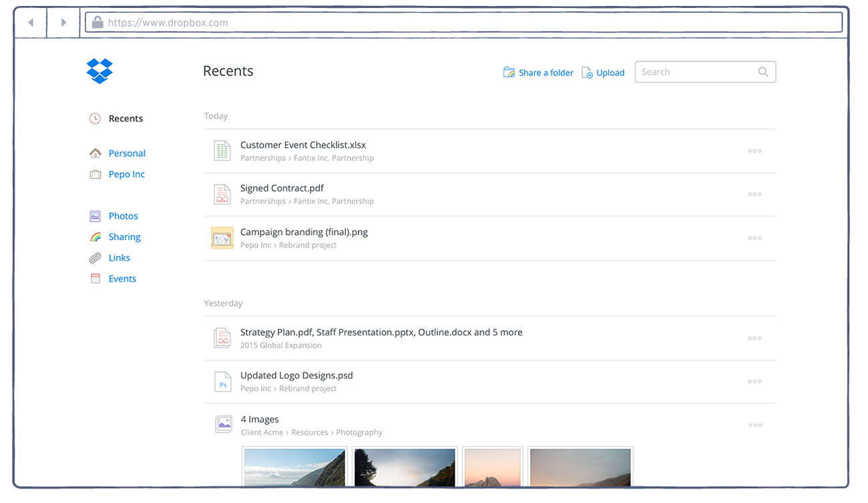The height and width of the screenshot is (503, 868).
Task: Click the Upload link
Action: click(x=610, y=73)
